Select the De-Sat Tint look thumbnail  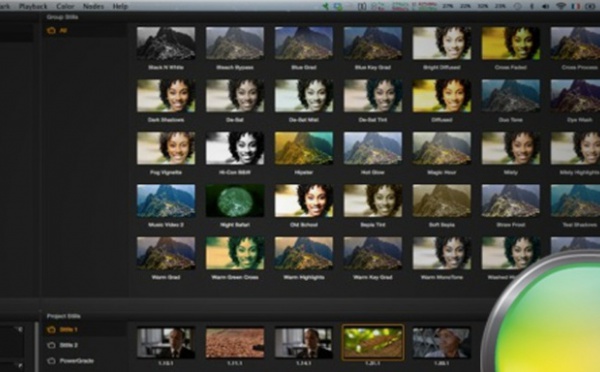(373, 96)
